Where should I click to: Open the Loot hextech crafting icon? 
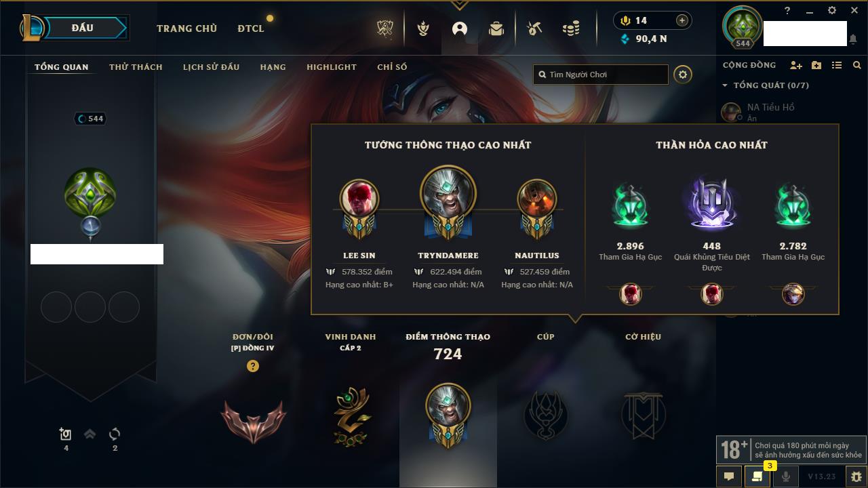[534, 28]
